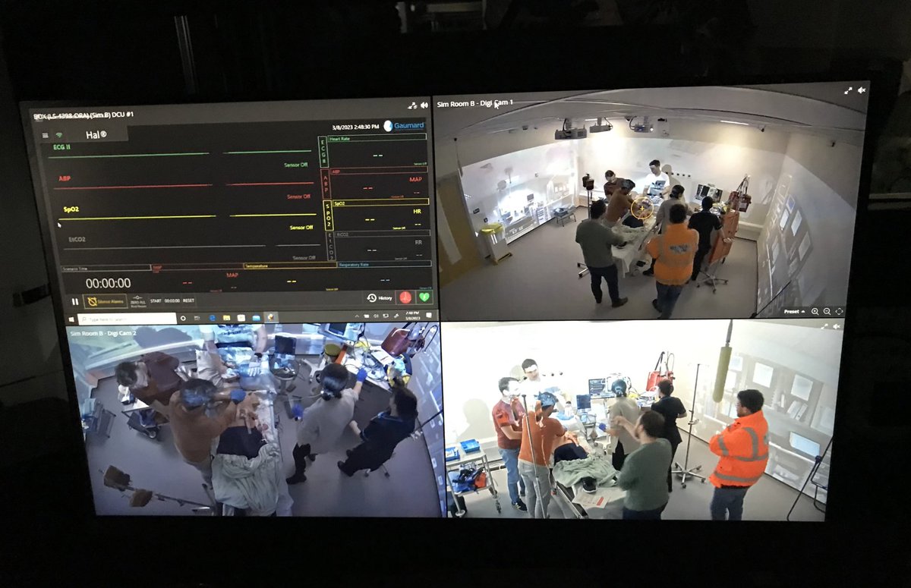Screen dimensions: 911x588
Task: Mute Digi Cam 1 audio
Action: pos(861,90)
